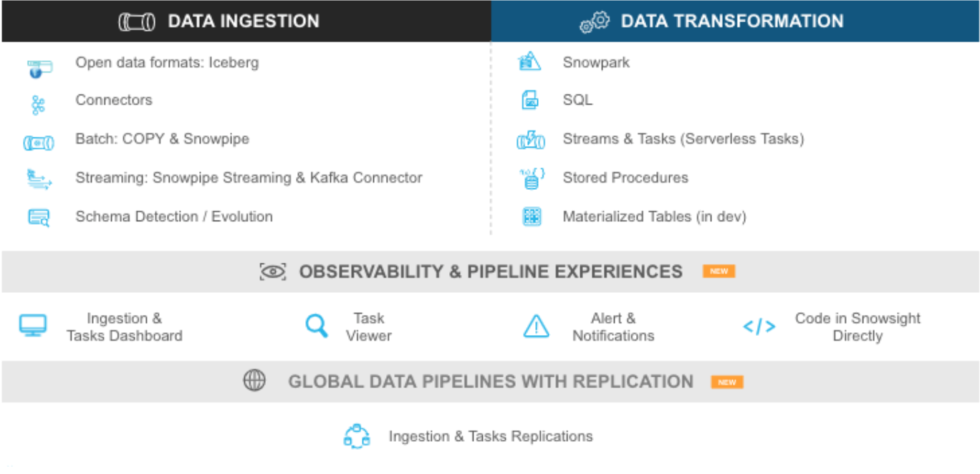The image size is (980, 474).
Task: Click the Iceberg open data formats icon
Action: [x=39, y=68]
